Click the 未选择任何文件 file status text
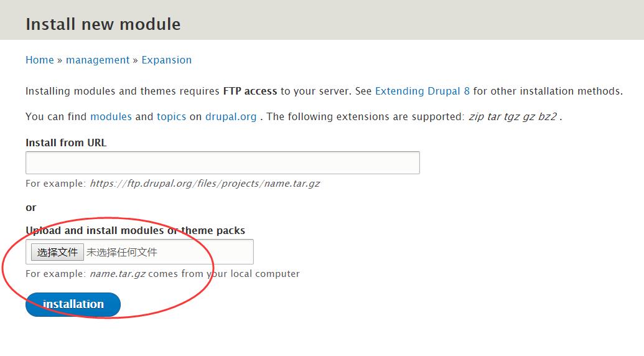 pyautogui.click(x=122, y=252)
